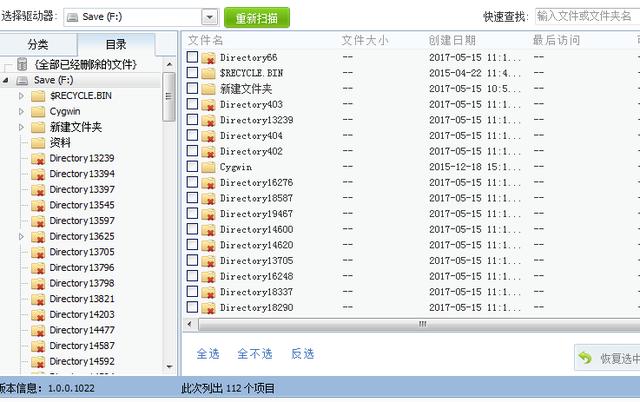
Task: Switch to the 分类 tab
Action: [x=38, y=44]
